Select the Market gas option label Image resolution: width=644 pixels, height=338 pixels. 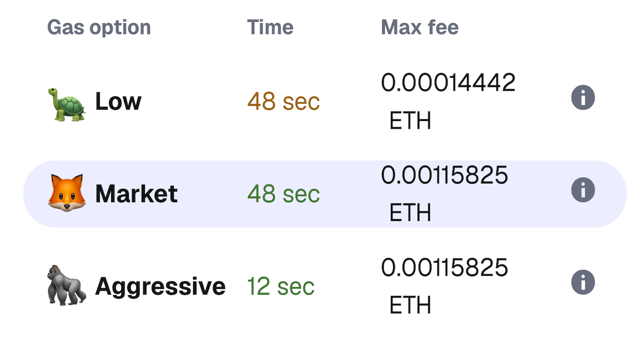coord(136,194)
